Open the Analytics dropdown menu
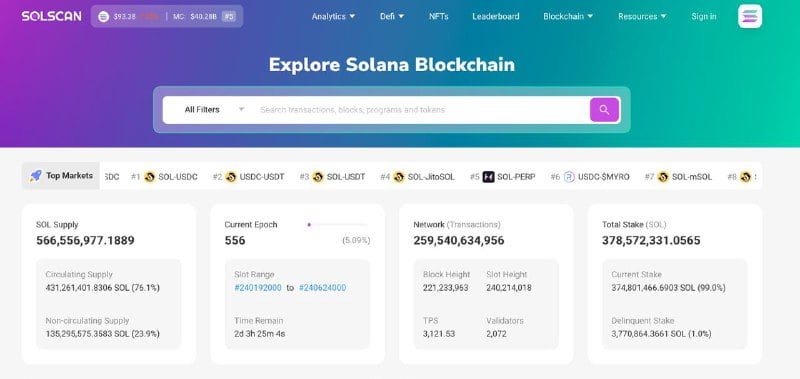 333,16
